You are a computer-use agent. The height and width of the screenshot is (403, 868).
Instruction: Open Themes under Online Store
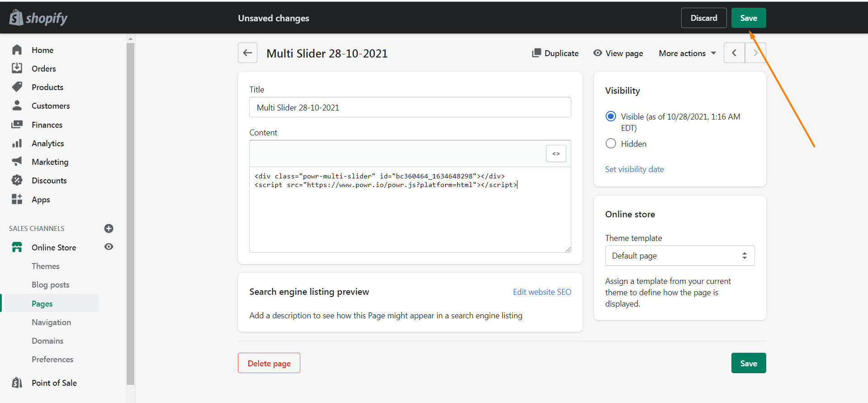46,266
